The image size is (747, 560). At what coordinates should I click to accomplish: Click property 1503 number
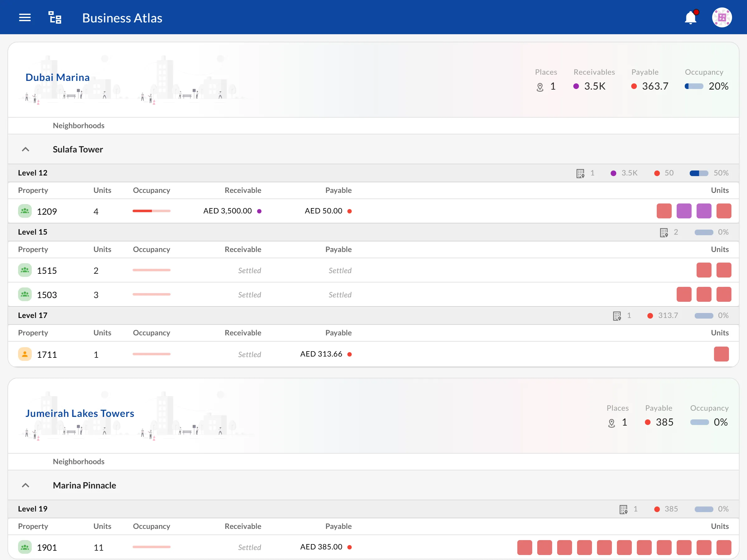coord(47,295)
